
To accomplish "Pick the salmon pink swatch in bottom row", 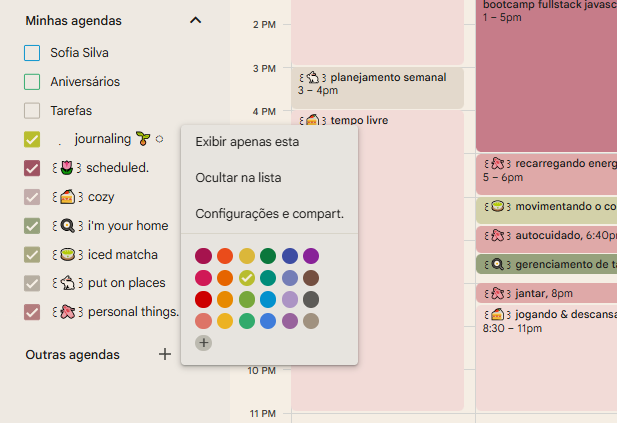I will point(203,321).
